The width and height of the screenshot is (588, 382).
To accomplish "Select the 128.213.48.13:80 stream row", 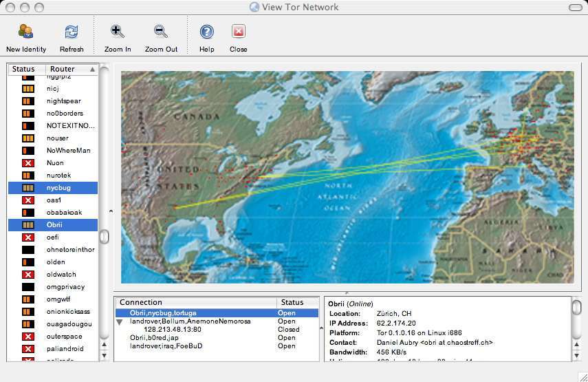I will [217, 330].
